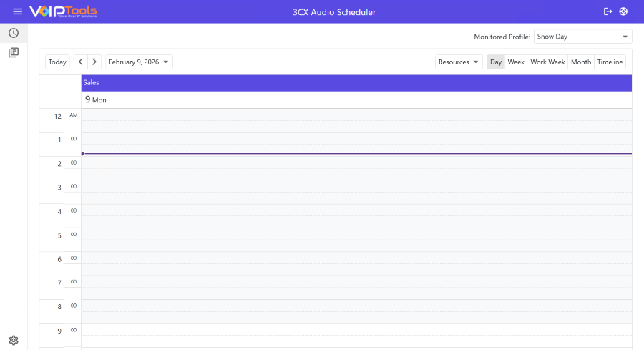Switch to Month view

pos(581,62)
